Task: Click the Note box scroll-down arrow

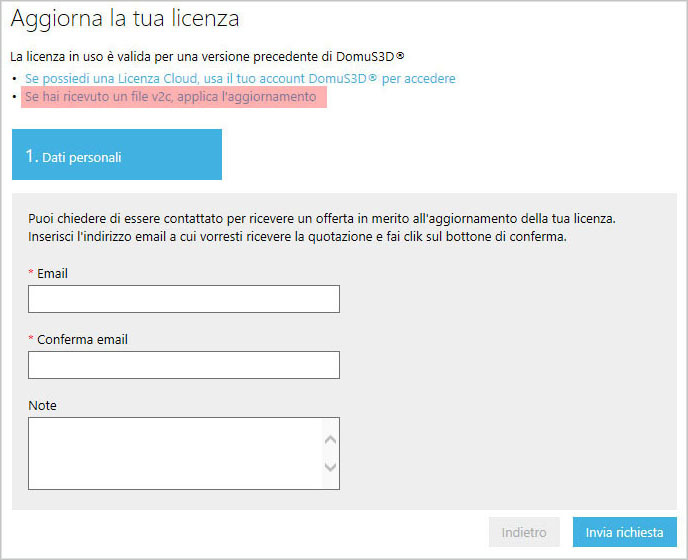Action: pos(330,467)
